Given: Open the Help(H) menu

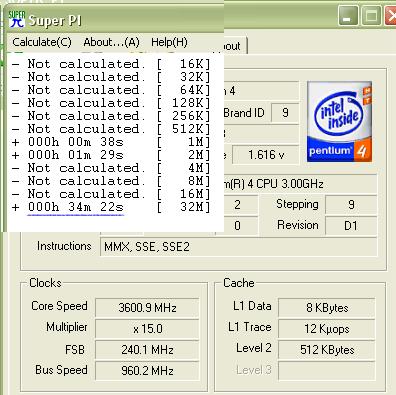Looking at the screenshot, I should [169, 42].
